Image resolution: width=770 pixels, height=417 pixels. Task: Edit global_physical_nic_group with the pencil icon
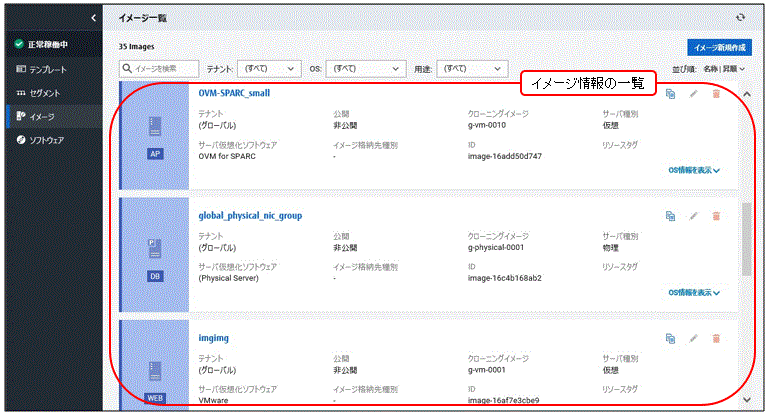point(693,216)
